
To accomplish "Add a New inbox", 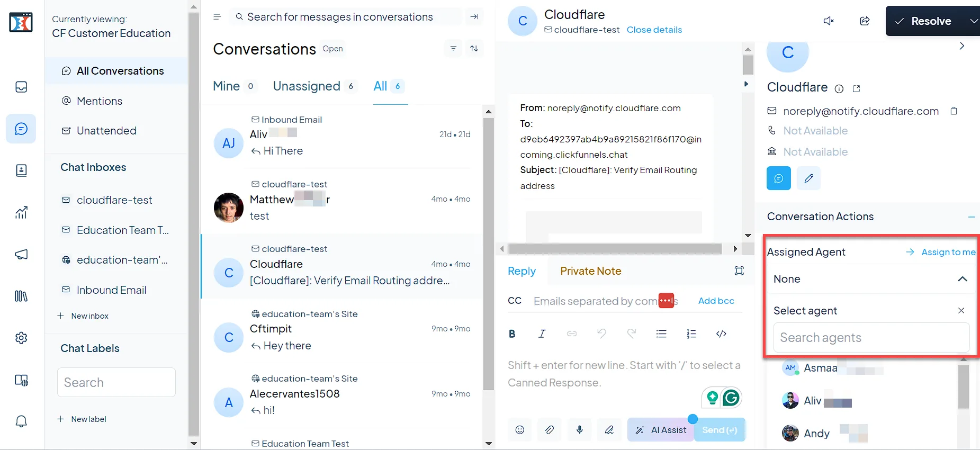I will point(83,316).
